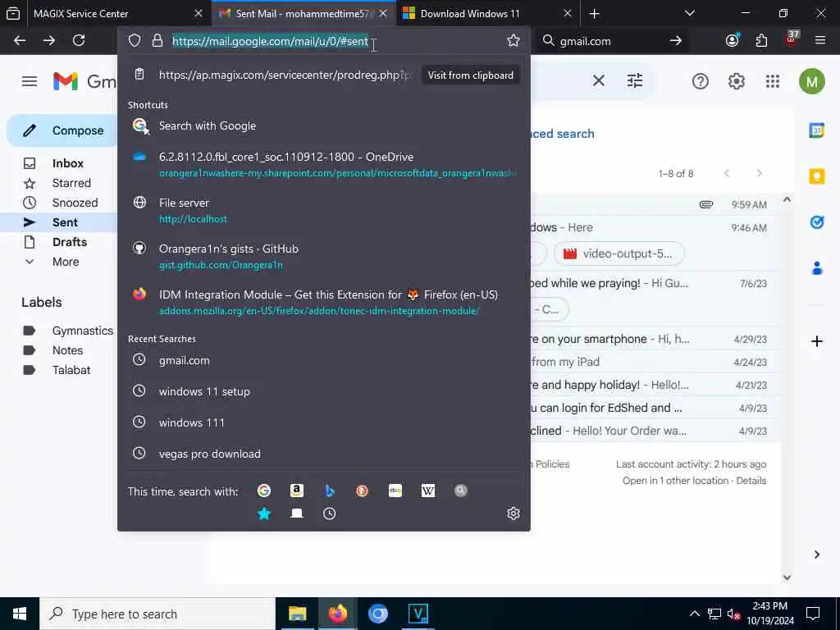The height and width of the screenshot is (630, 840).
Task: Open Gmail Inbox folder
Action: pos(67,163)
